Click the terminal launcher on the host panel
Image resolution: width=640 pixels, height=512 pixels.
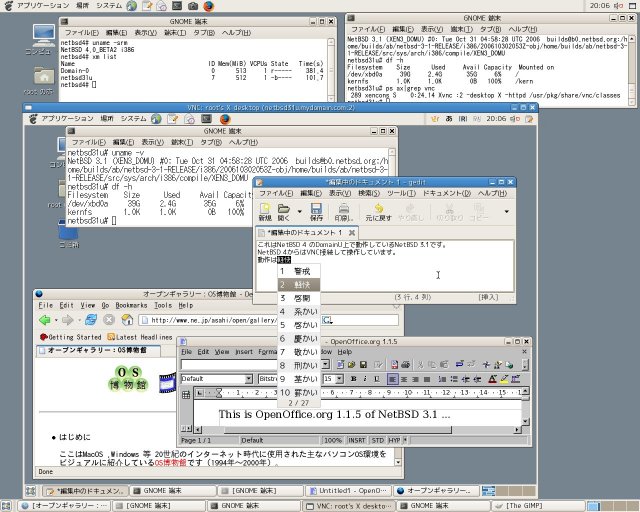[177, 6]
